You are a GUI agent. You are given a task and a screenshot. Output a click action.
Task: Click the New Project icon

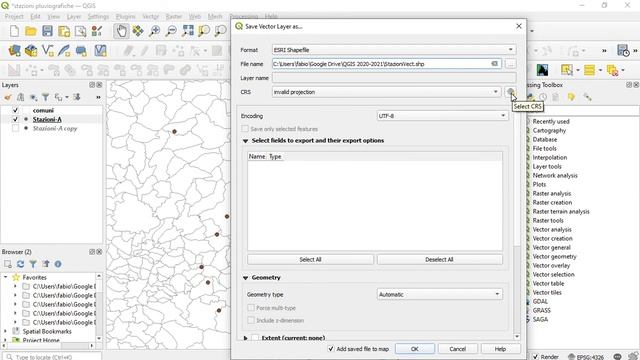click(x=14, y=31)
